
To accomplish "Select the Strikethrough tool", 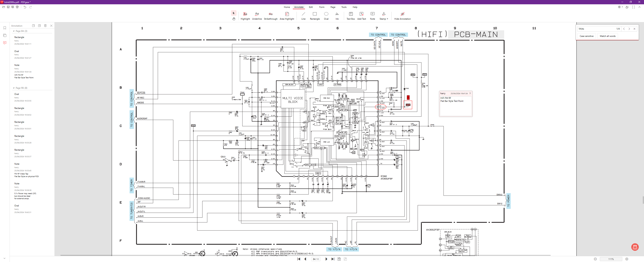I will click(x=271, y=16).
